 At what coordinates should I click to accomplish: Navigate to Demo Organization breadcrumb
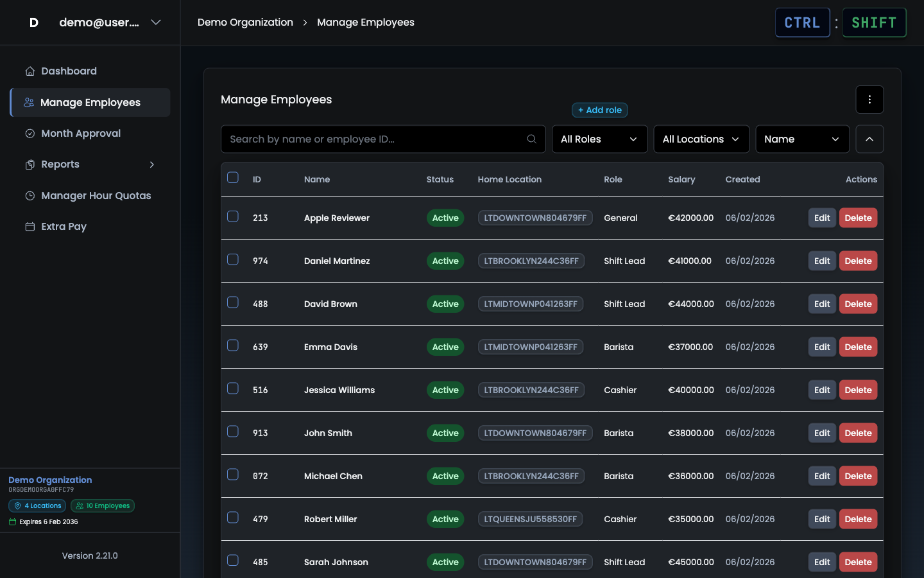[x=245, y=22]
